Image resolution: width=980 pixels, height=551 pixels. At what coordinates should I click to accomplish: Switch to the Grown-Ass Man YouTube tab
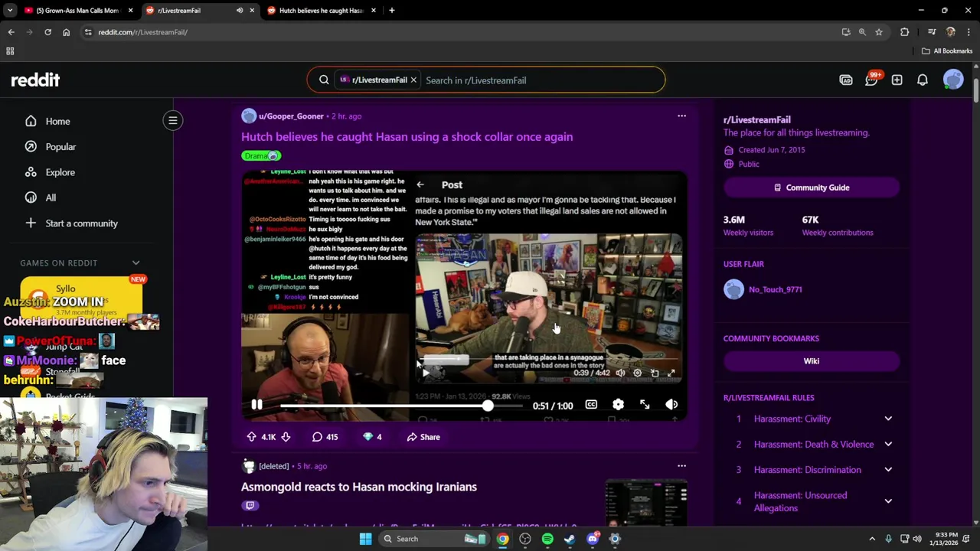coord(77,11)
